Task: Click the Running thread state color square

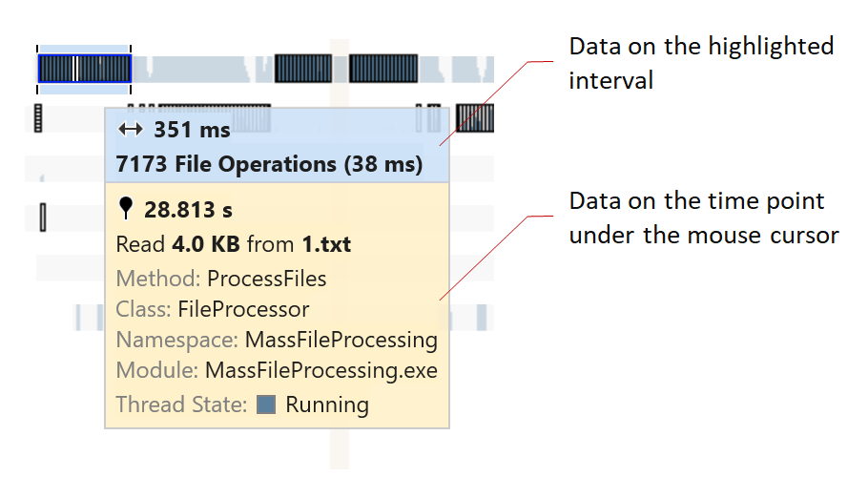Action: (266, 404)
